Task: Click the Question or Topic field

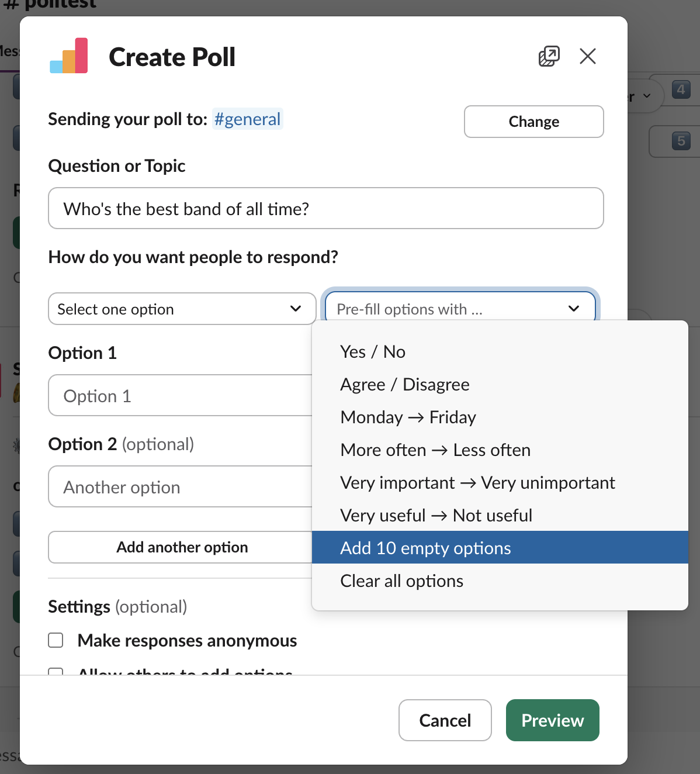Action: tap(325, 208)
